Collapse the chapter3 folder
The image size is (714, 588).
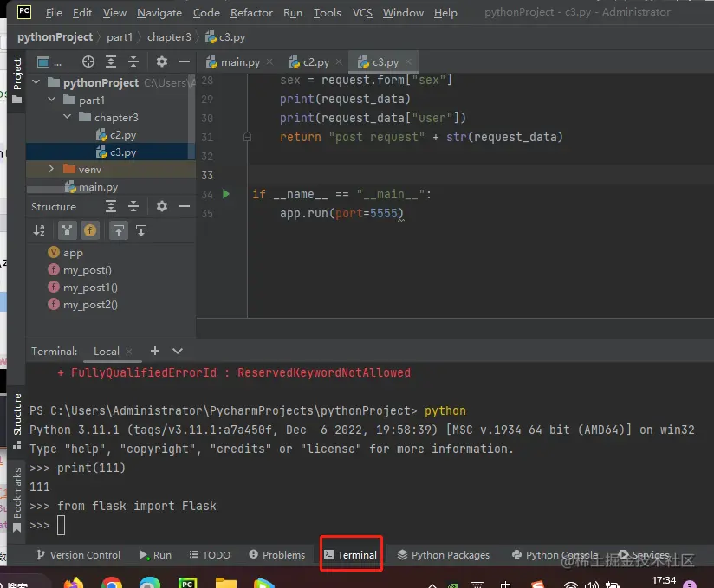pyautogui.click(x=67, y=117)
